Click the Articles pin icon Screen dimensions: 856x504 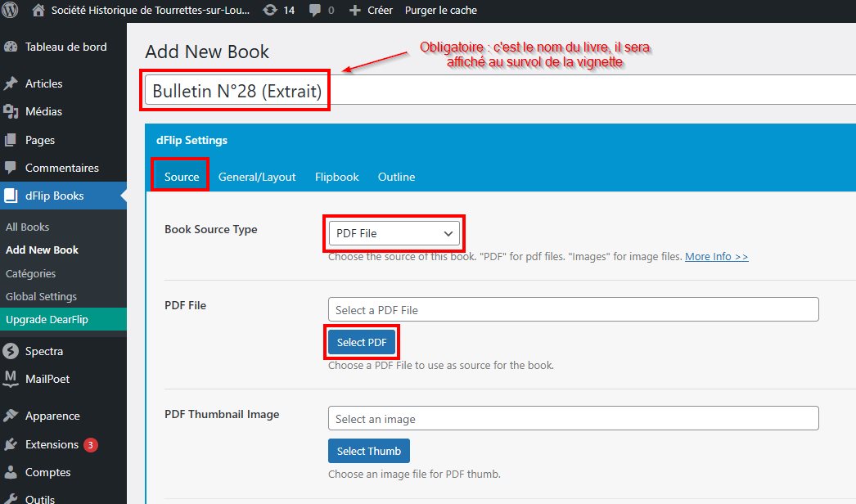(x=11, y=83)
